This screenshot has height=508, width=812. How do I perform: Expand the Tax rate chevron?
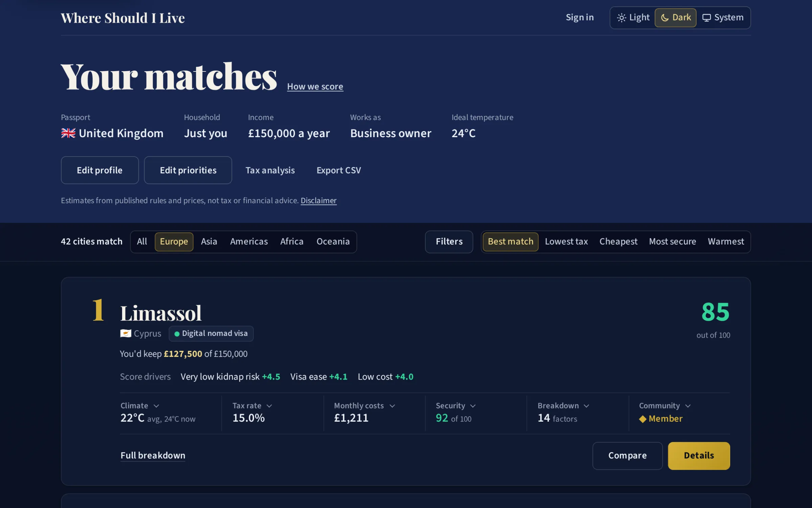coord(269,406)
